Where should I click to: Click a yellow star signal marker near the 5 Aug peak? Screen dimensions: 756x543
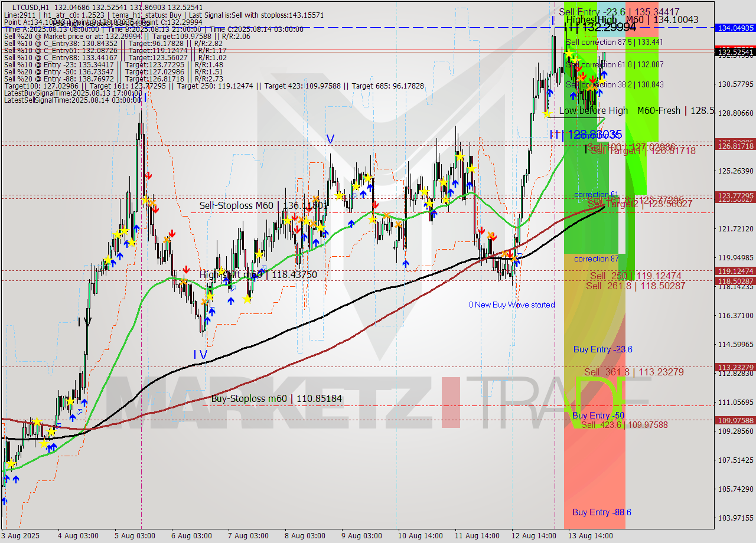146,201
